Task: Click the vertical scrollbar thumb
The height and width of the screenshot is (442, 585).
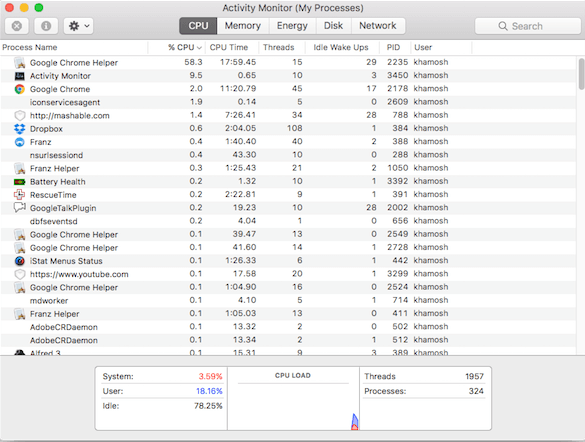Action: pos(581,74)
